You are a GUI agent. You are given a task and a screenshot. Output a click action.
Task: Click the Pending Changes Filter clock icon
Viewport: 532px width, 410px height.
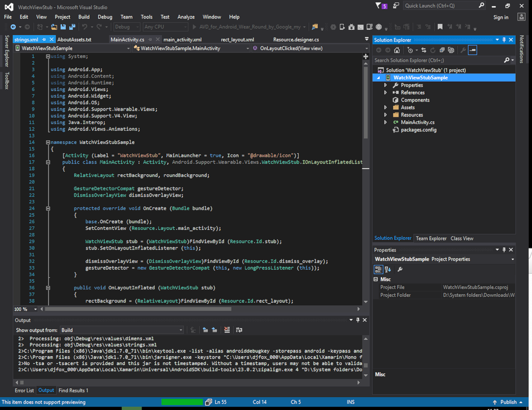tap(410, 50)
